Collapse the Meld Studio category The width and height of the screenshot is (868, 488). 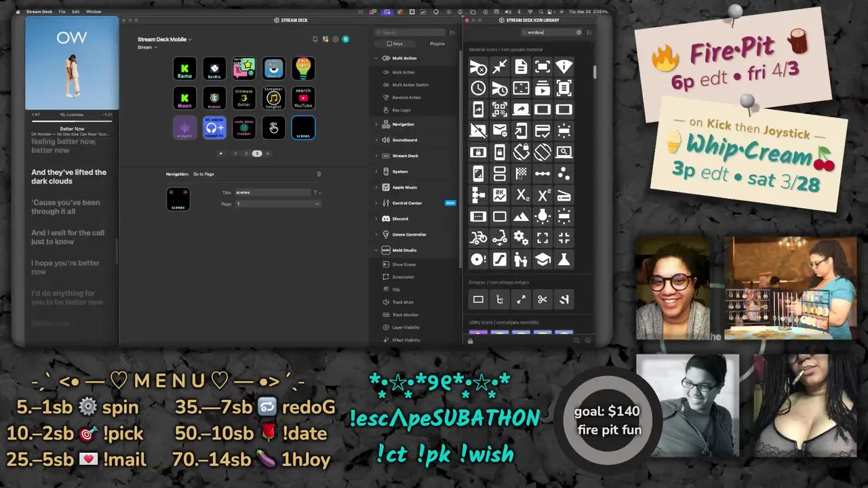click(376, 250)
